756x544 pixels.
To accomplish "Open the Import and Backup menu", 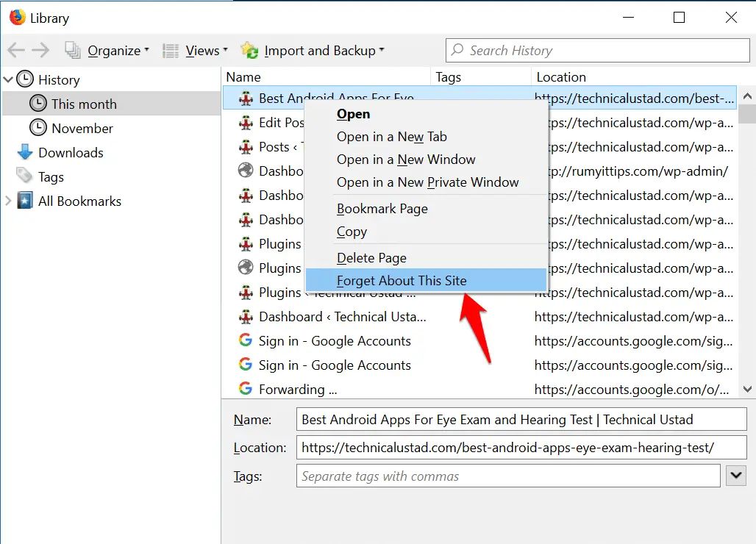I will (x=313, y=51).
